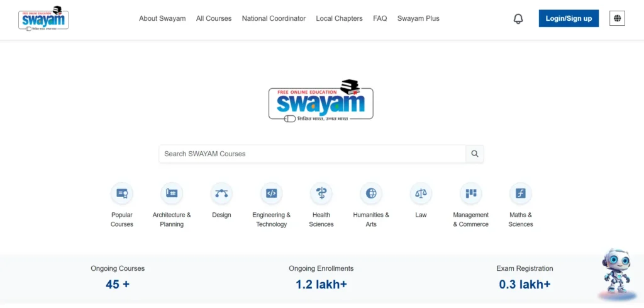The width and height of the screenshot is (644, 308).
Task: Open the language globe selector
Action: (617, 18)
